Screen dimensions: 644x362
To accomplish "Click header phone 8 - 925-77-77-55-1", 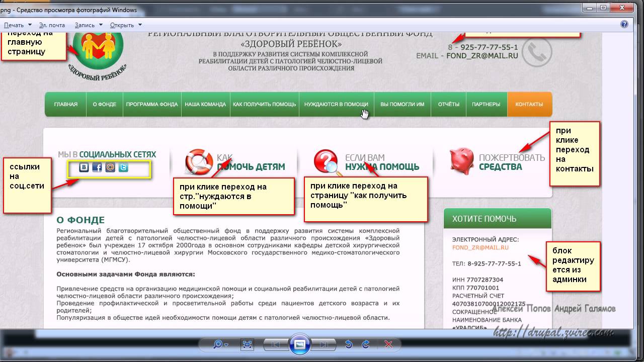I will click(x=483, y=47).
